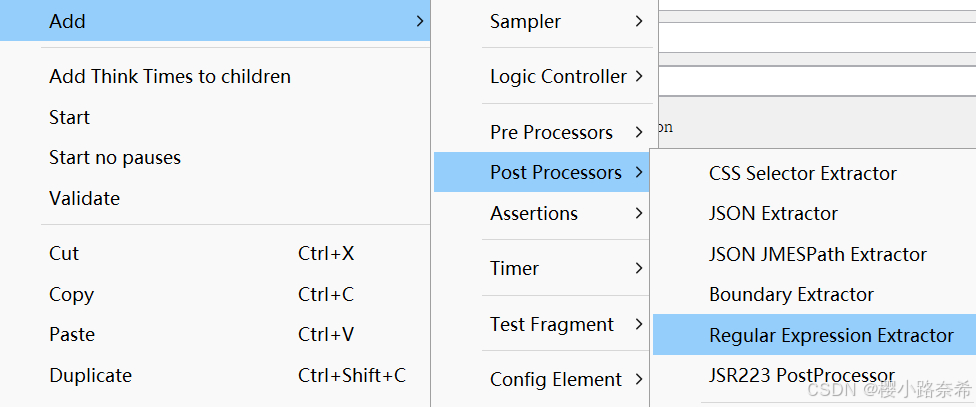Screen dimensions: 976x407
Task: Add a Regular Expression Extractor
Action: click(x=814, y=335)
